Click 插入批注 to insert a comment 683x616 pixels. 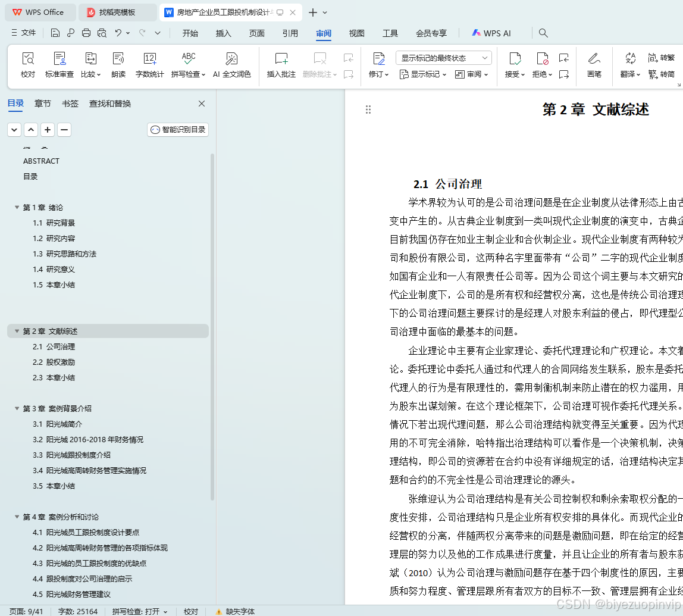(x=281, y=65)
